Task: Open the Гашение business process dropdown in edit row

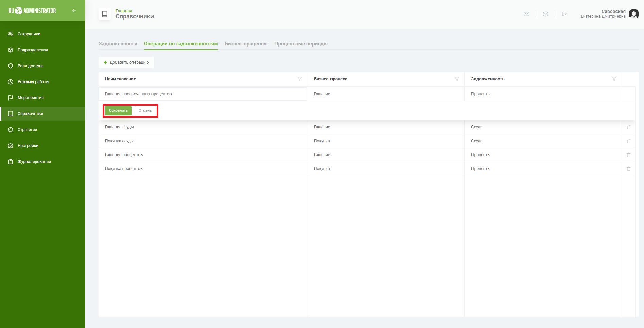Action: (x=386, y=94)
